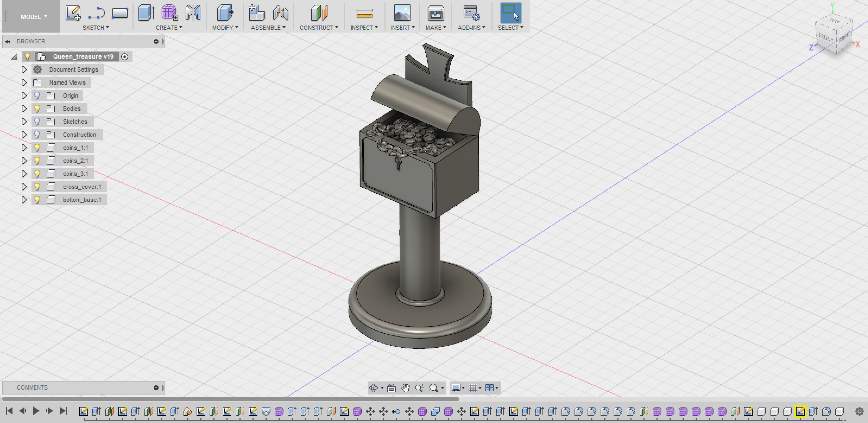Image resolution: width=868 pixels, height=423 pixels.
Task: Expand the Bodies folder tree node
Action: [24, 109]
